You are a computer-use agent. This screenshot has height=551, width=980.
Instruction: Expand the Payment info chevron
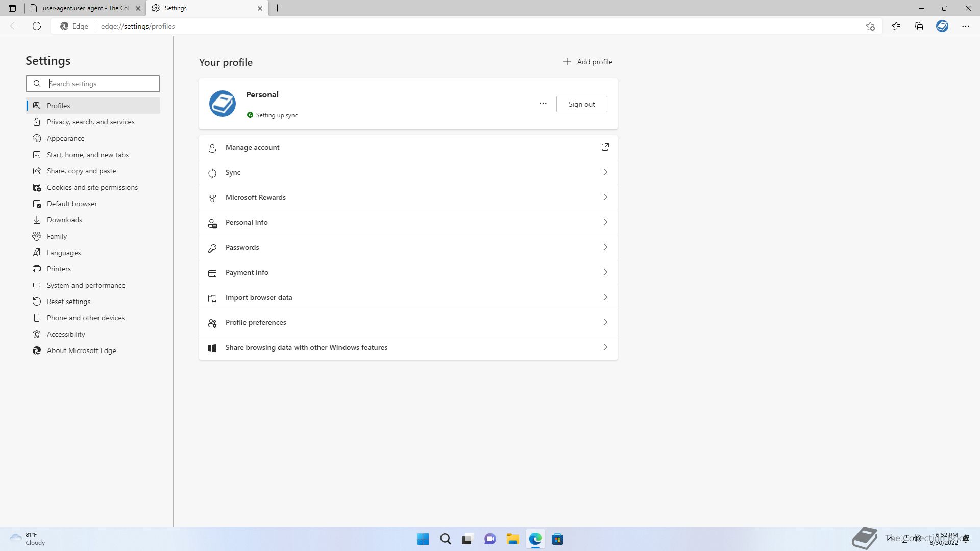point(605,272)
